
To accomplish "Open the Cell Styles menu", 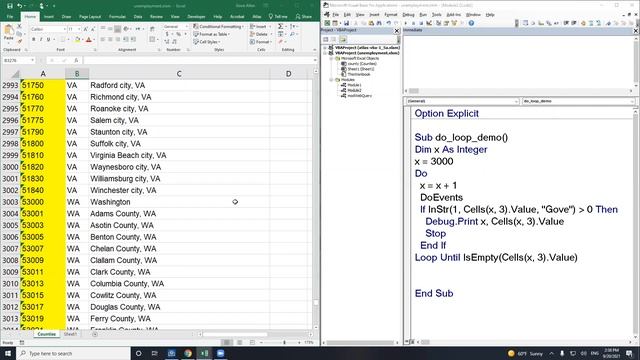I will (x=206, y=42).
